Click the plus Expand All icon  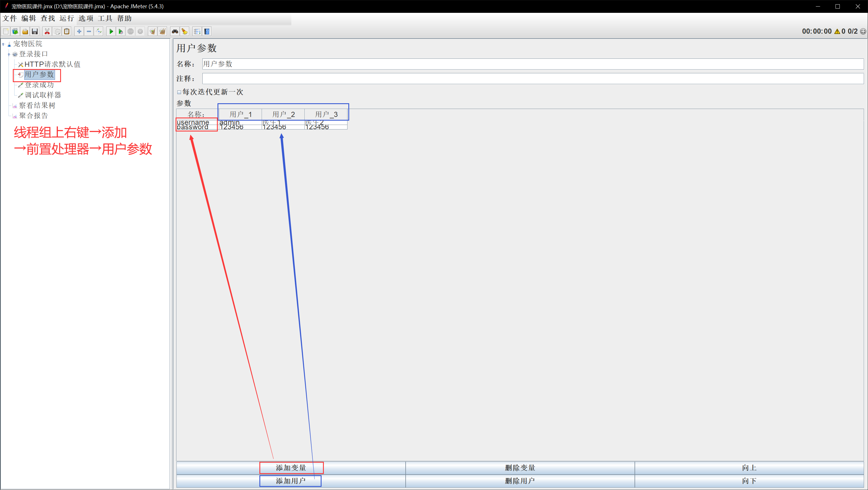click(79, 32)
